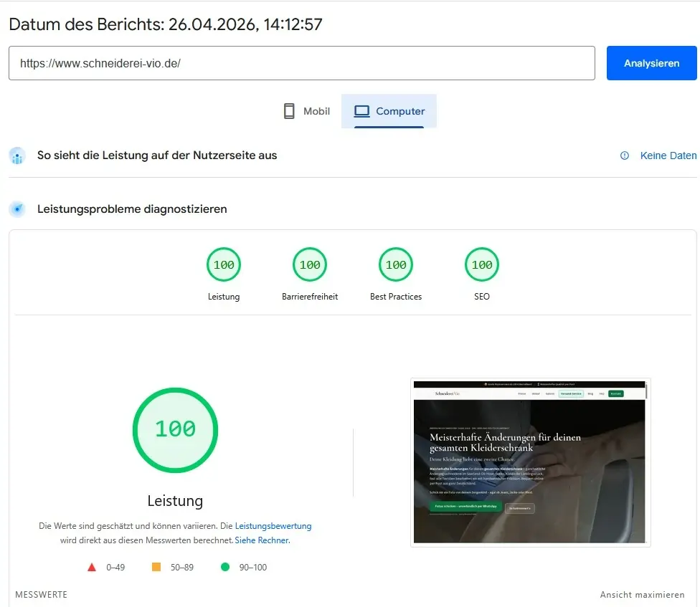Click the website screenshot thumbnail
This screenshot has height=607, width=700.
point(530,462)
